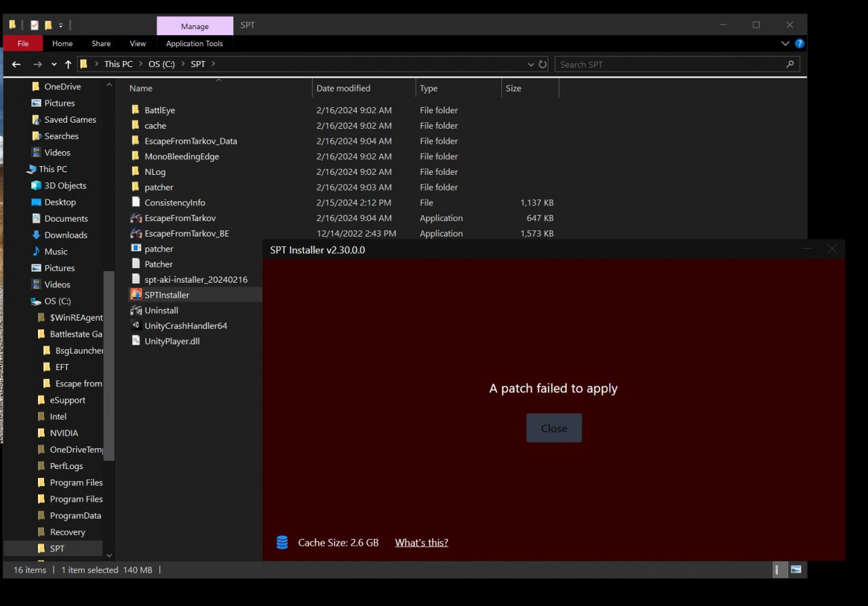
Task: Expand the ribbon chevron
Action: click(785, 43)
